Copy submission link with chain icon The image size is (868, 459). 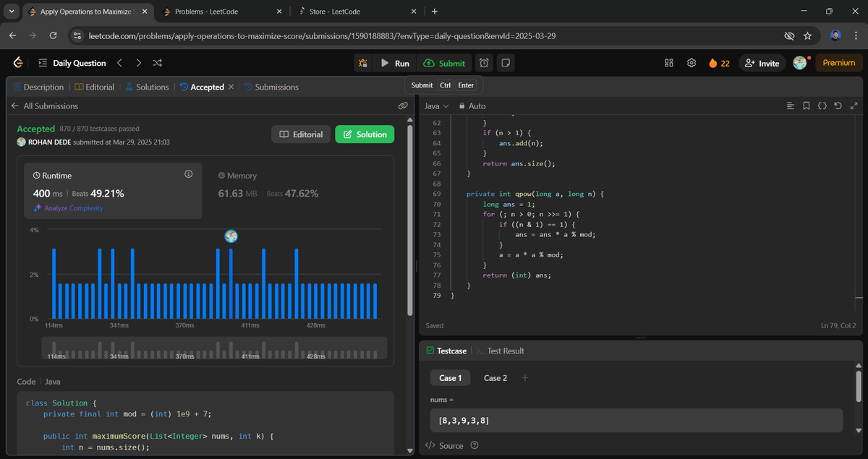(403, 106)
